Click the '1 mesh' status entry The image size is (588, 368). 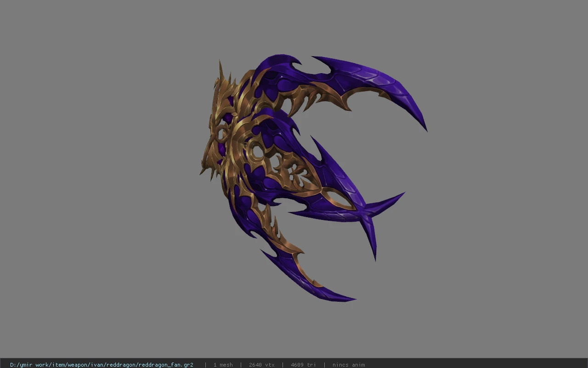pyautogui.click(x=223, y=365)
